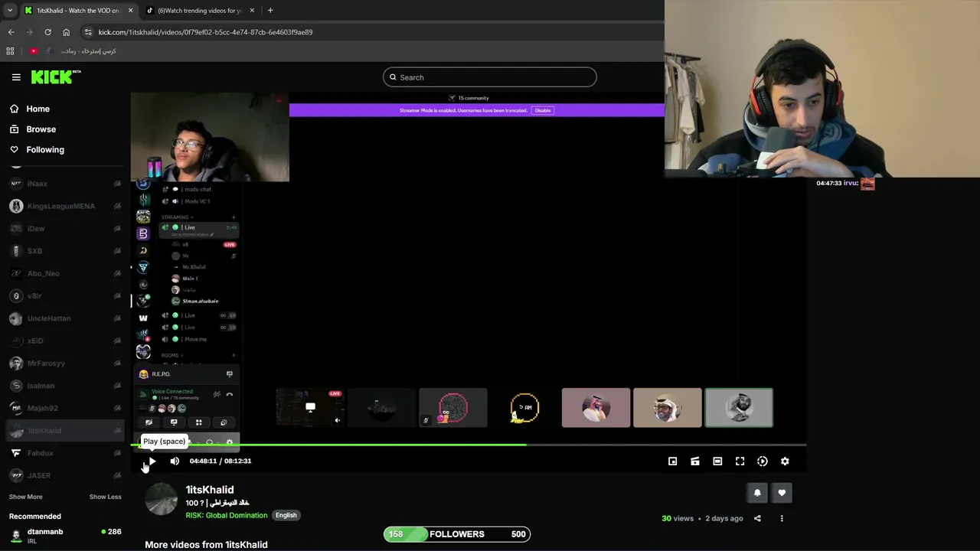The height and width of the screenshot is (551, 980).
Task: Click the iDew channel avatar
Action: [16, 228]
